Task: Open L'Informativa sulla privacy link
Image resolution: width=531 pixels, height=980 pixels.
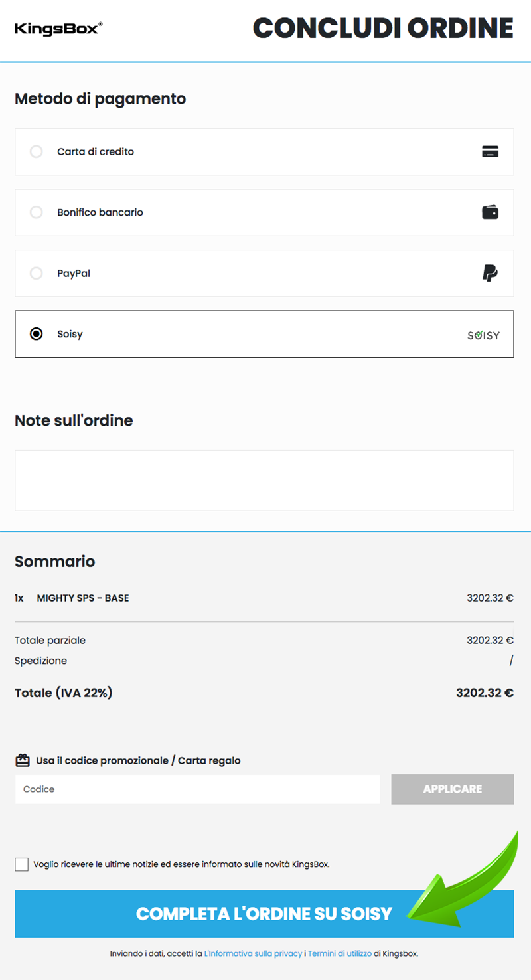Action: (253, 954)
